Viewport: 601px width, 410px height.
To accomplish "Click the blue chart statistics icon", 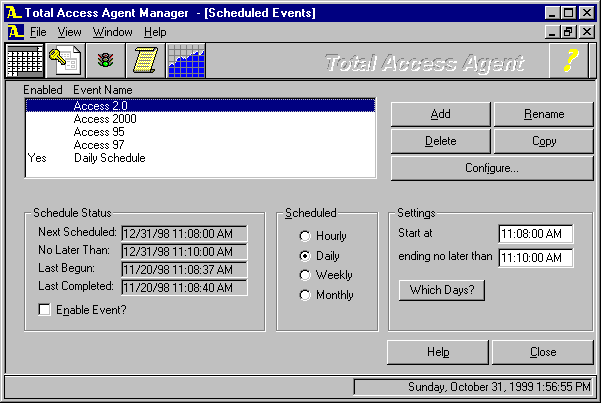I will [x=186, y=61].
